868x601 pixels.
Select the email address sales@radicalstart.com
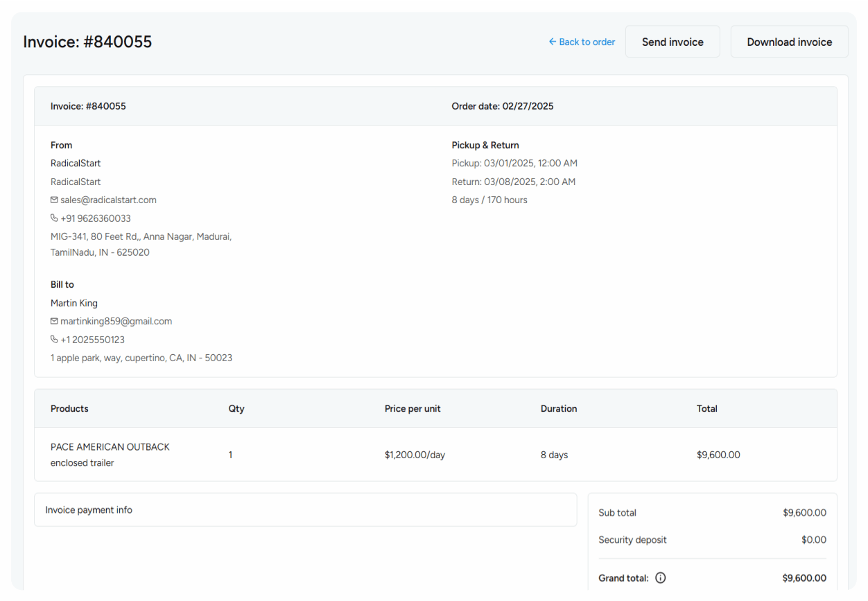107,200
